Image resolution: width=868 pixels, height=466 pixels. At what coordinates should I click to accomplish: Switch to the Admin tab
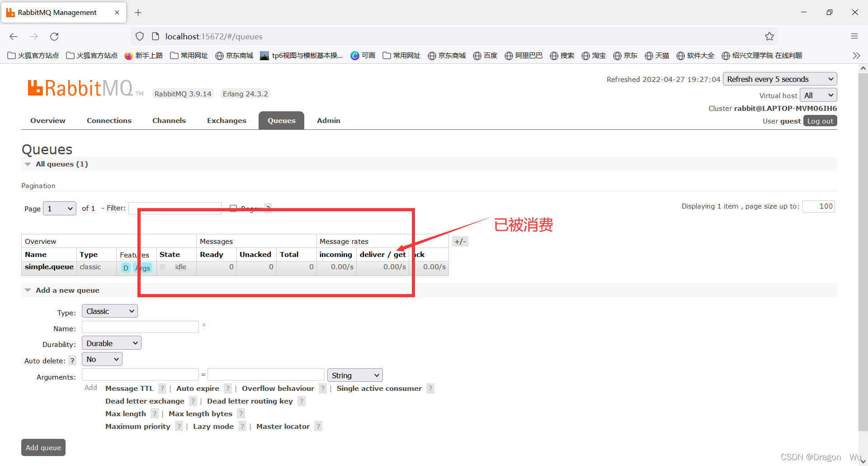pos(328,120)
